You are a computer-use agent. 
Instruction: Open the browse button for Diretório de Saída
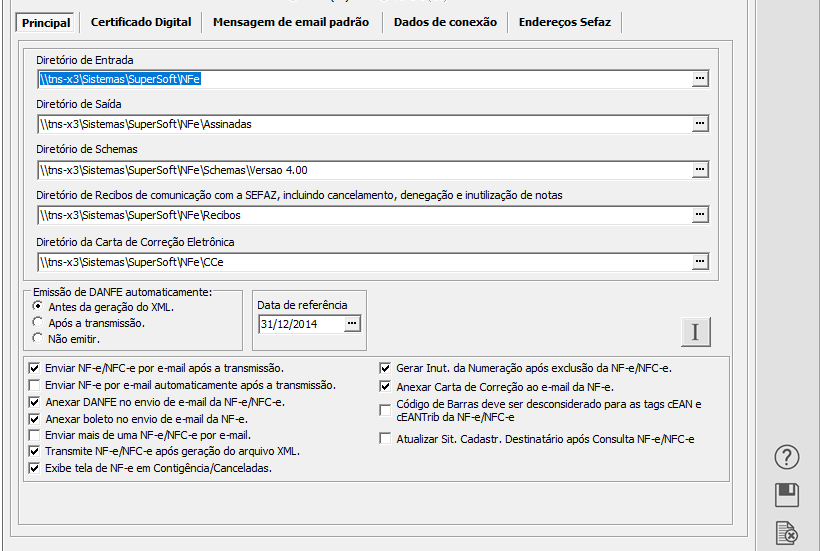coord(700,124)
